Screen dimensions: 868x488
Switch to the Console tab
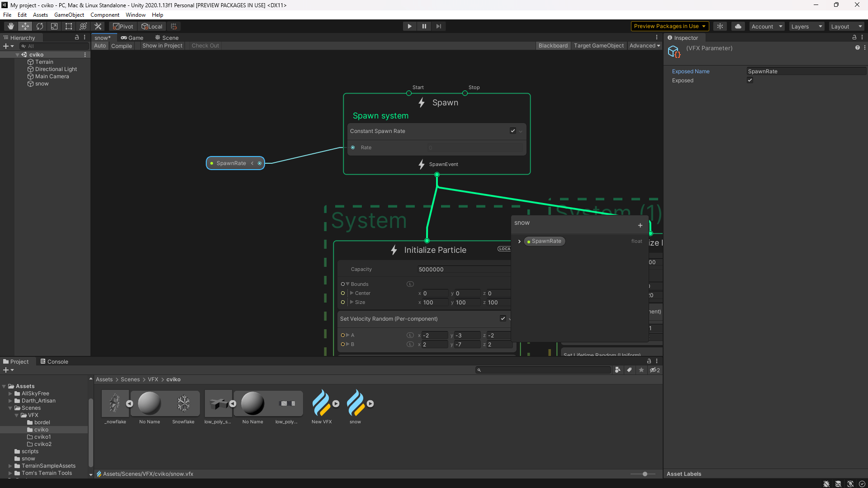coord(54,361)
